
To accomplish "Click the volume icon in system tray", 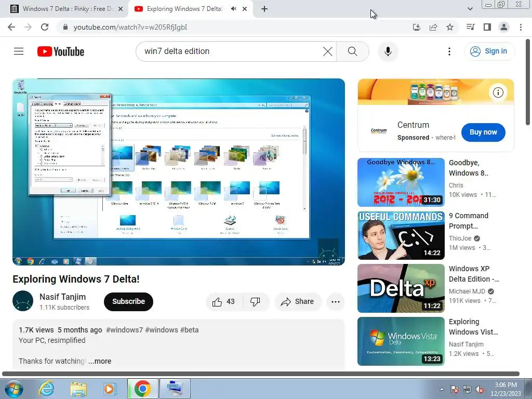I will point(480,389).
